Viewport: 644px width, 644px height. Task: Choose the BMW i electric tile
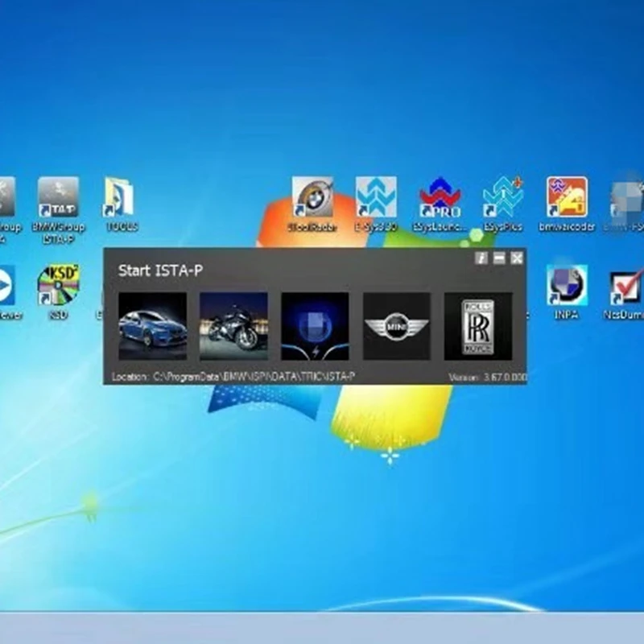(x=315, y=326)
